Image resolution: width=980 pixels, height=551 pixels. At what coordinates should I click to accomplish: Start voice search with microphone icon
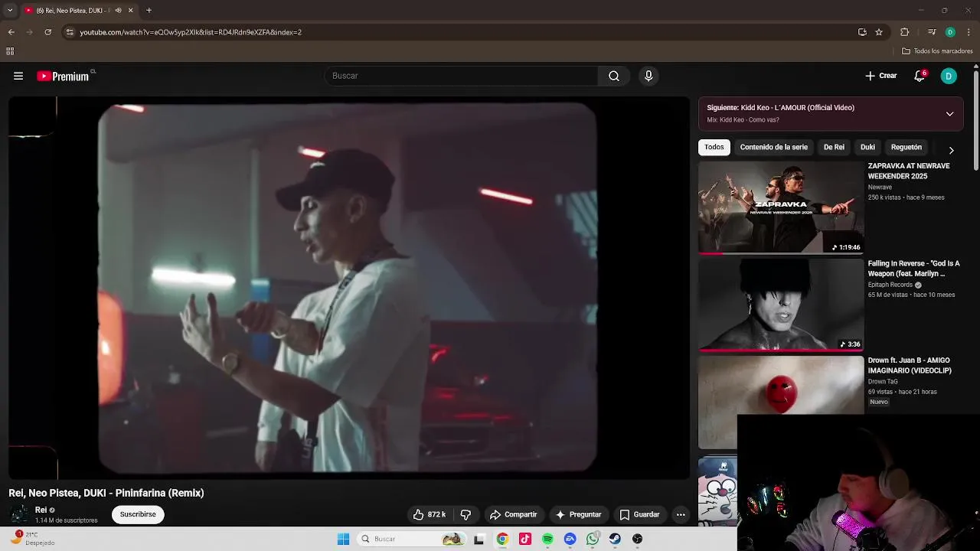click(x=648, y=76)
